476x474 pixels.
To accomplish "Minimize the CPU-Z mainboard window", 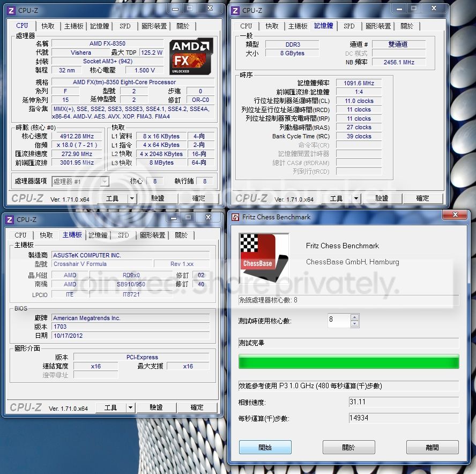I will (174, 218).
